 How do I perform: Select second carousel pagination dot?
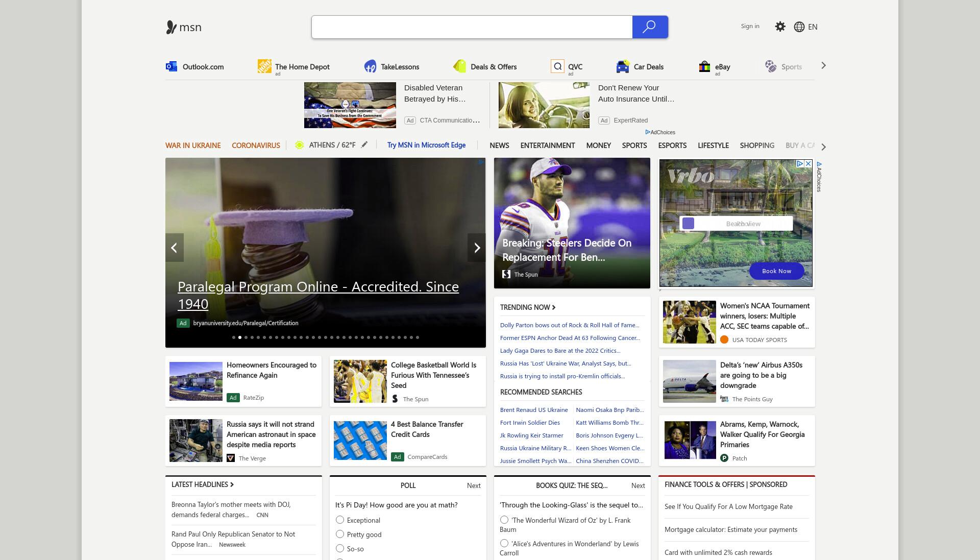240,337
